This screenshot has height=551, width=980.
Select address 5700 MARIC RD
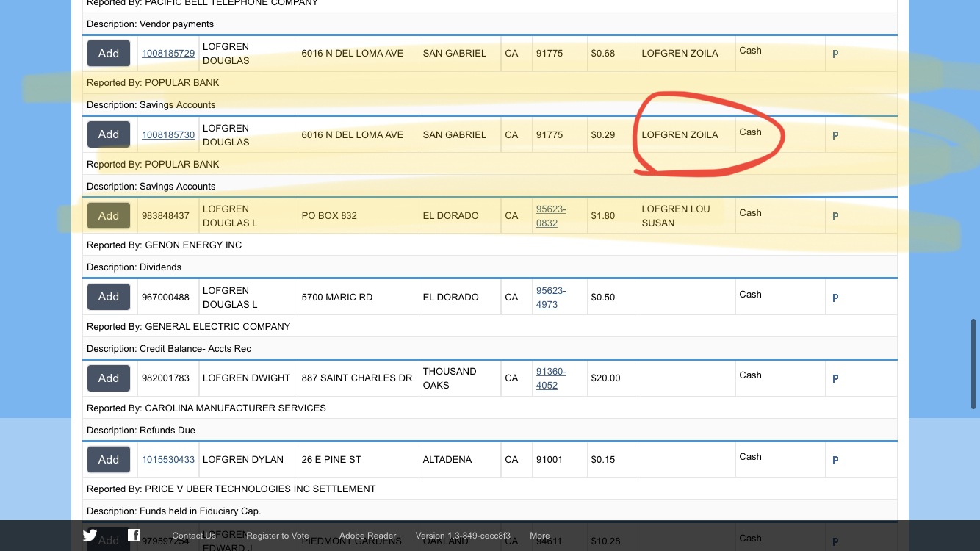337,298
